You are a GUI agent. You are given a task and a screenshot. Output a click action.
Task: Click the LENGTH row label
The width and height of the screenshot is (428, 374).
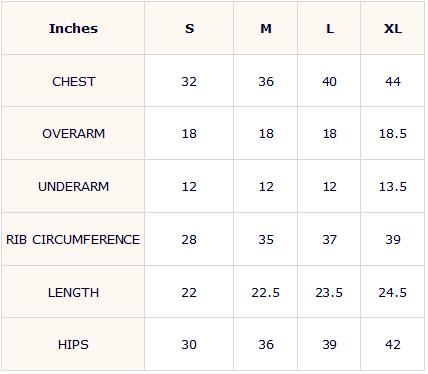74,292
